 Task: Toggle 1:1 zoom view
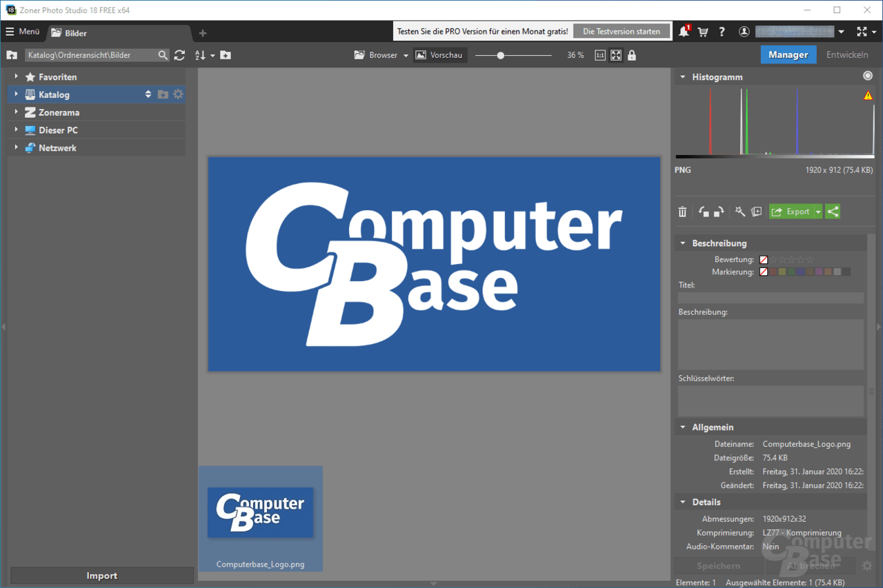(600, 55)
